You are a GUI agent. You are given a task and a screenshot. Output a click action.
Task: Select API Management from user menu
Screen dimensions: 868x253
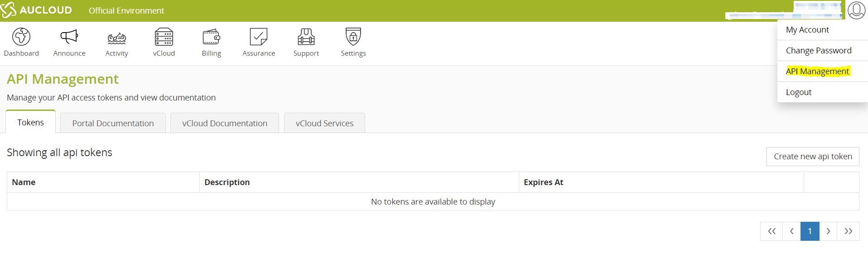822,72
